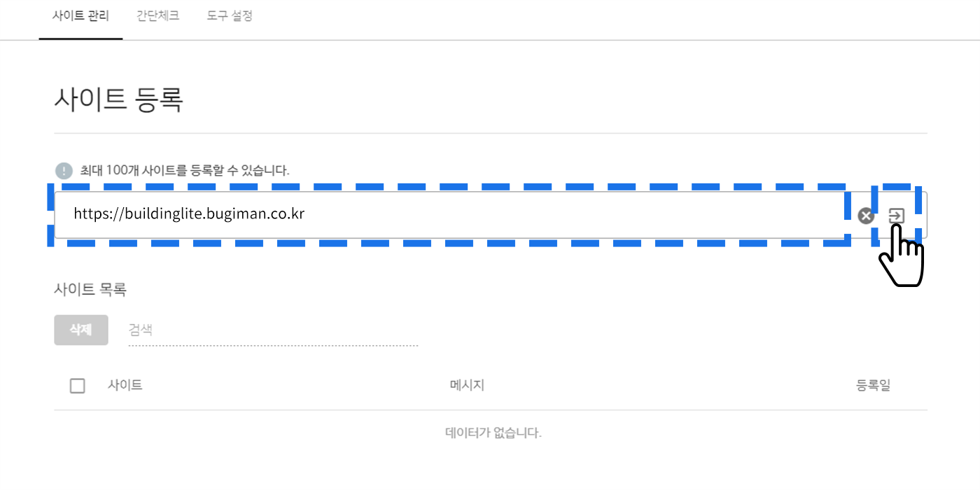This screenshot has width=980, height=490.
Task: Sort by the 사이트 column header
Action: tap(125, 385)
